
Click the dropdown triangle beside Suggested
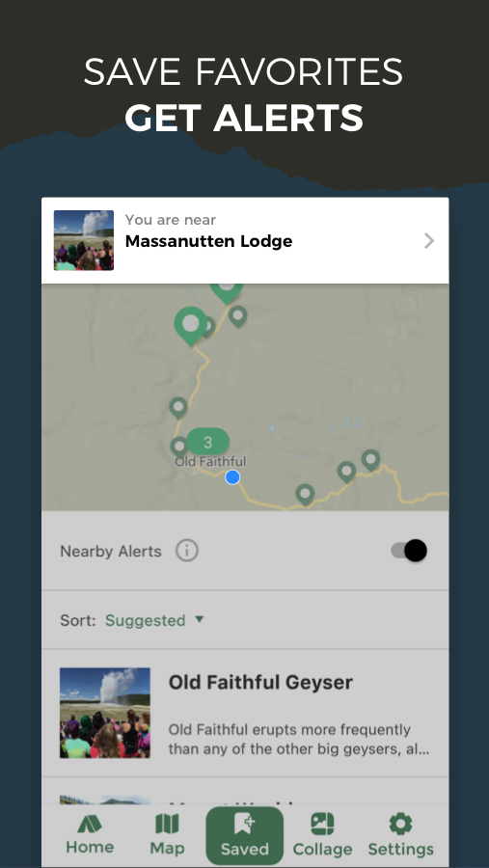[200, 619]
